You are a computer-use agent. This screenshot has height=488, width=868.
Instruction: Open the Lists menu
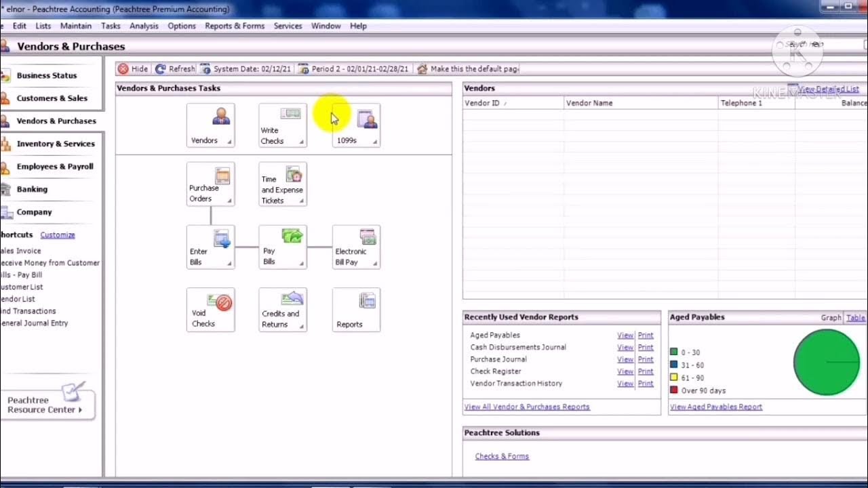point(43,26)
